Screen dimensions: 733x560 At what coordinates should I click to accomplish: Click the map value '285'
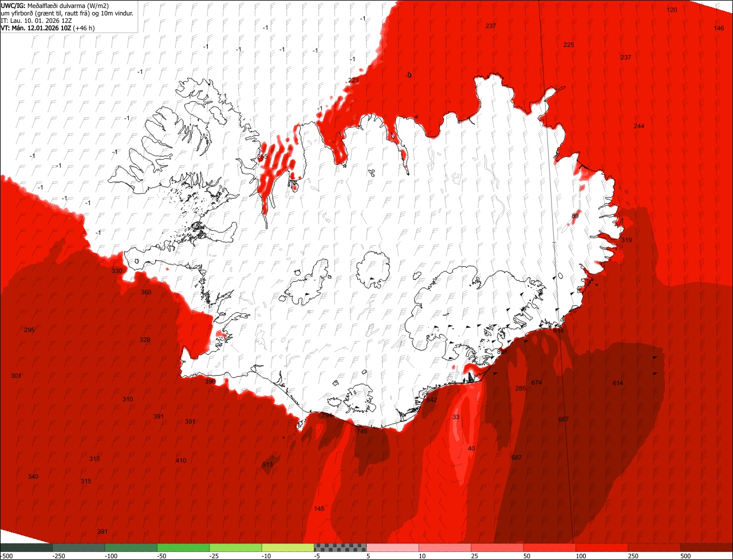pos(521,388)
